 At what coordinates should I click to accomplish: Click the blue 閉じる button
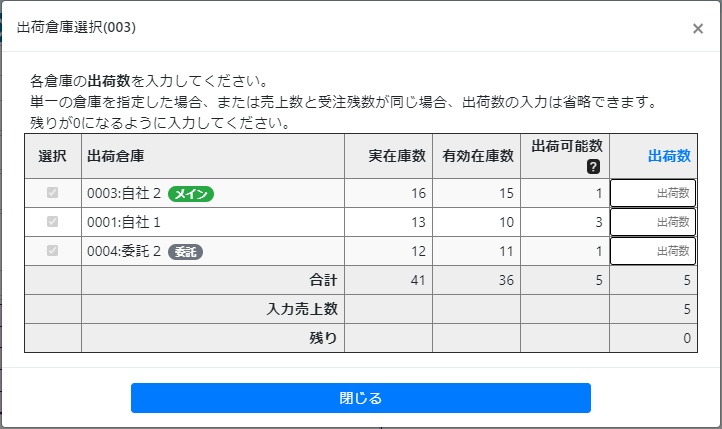coord(361,398)
